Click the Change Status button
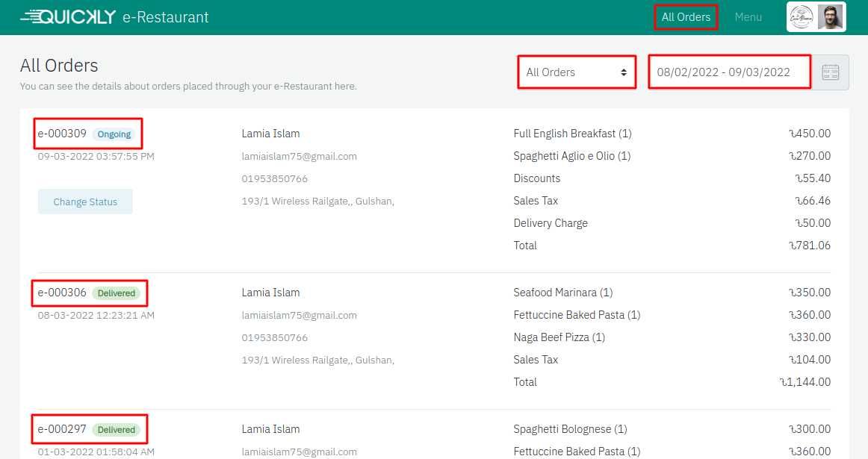This screenshot has width=868, height=459. pos(85,202)
